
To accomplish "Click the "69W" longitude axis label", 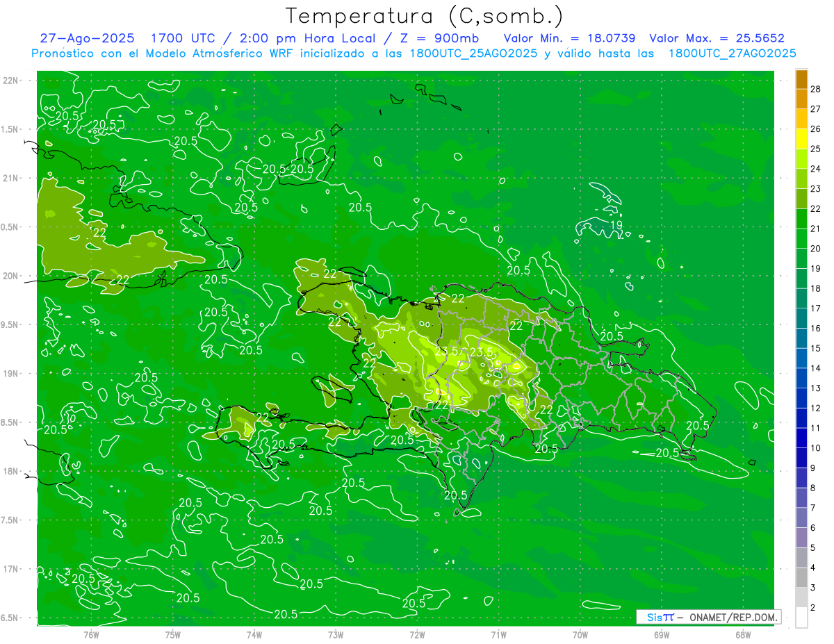I will (x=661, y=634).
